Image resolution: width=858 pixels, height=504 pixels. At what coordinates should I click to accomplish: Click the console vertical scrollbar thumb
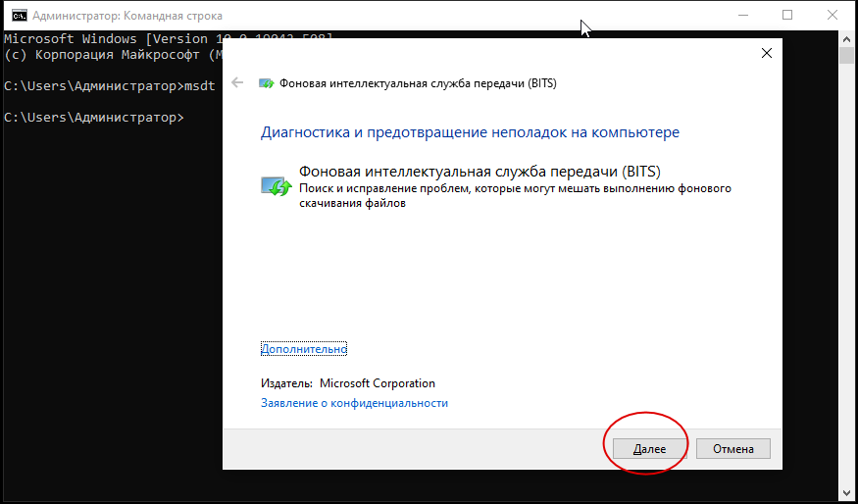coord(847,55)
